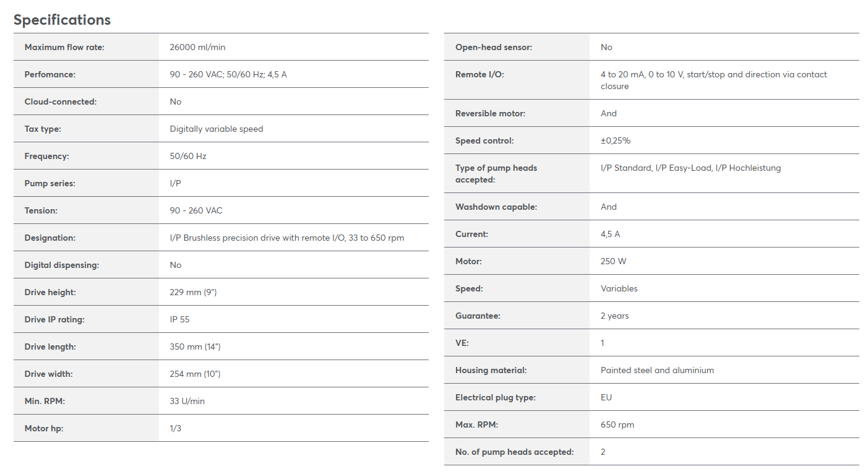Click the Specifications heading
The height and width of the screenshot is (474, 868).
(62, 20)
